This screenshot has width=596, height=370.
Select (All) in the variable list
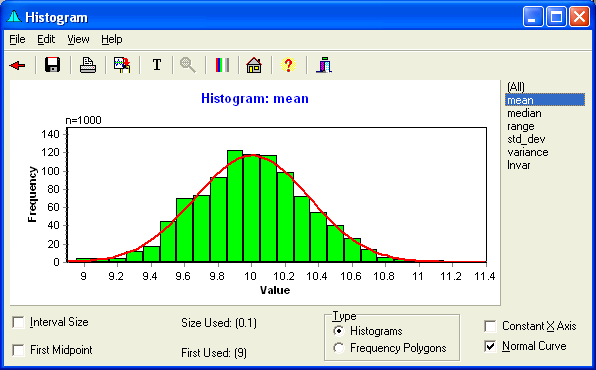click(x=516, y=87)
